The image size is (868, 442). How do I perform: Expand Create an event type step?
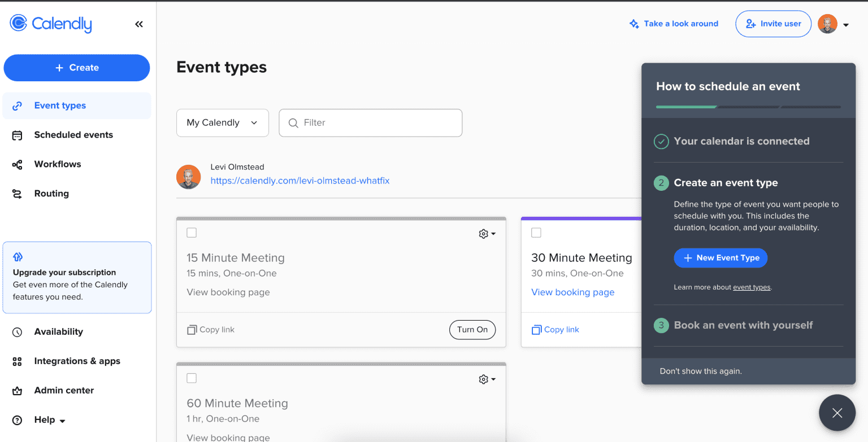[x=726, y=183]
